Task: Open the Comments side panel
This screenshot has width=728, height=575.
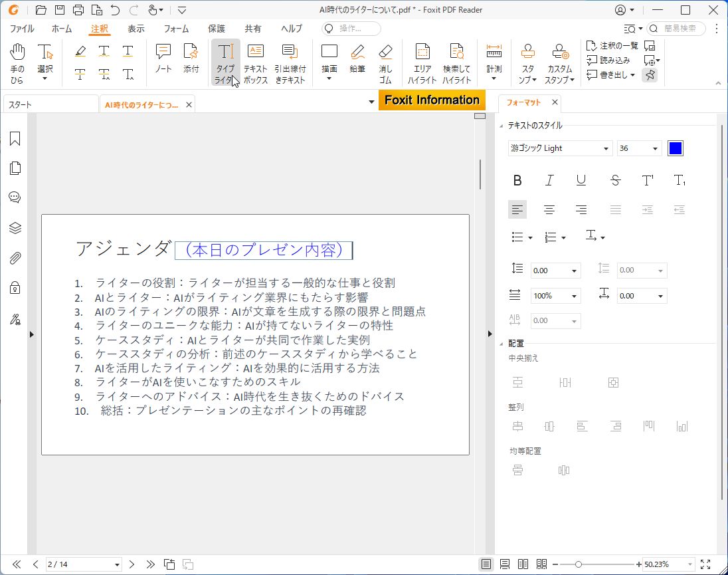Action: pyautogui.click(x=15, y=197)
